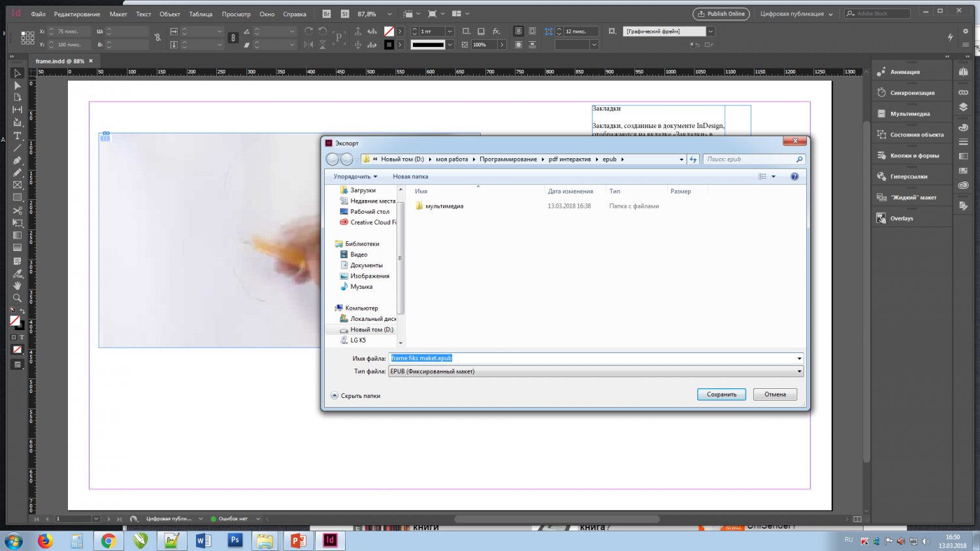The width and height of the screenshot is (980, 551).
Task: Expand Тип файла EPUB format dropdown
Action: point(799,371)
